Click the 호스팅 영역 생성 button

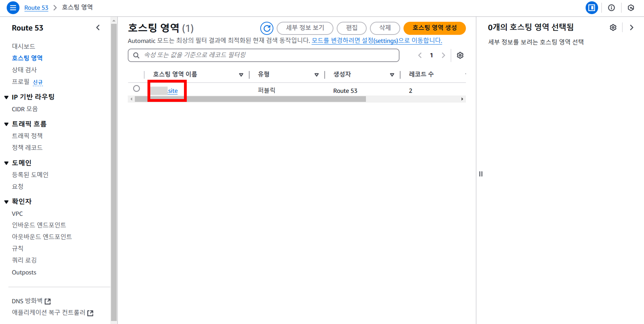click(x=434, y=28)
